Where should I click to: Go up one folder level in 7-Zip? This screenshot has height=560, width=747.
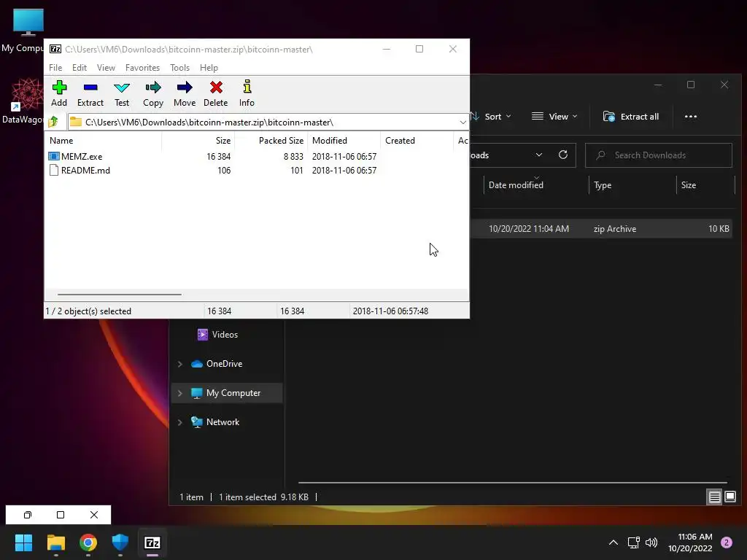point(53,122)
